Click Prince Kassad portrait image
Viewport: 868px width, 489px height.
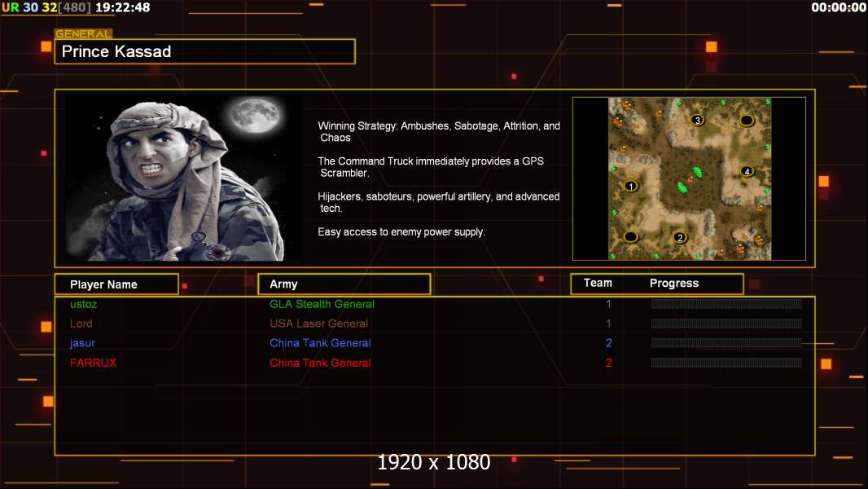pos(183,177)
